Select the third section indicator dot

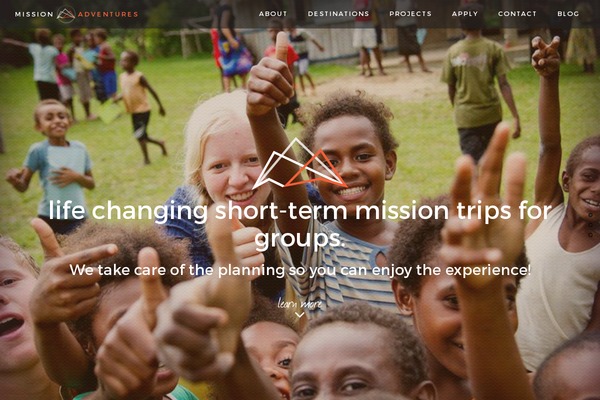point(590,235)
